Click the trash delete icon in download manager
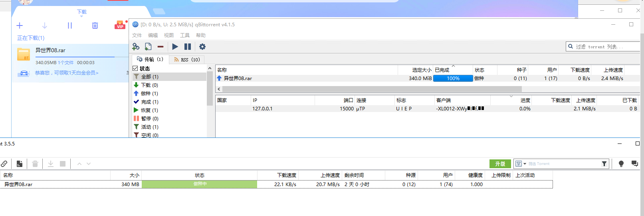This screenshot has height=216, width=644. point(95,26)
